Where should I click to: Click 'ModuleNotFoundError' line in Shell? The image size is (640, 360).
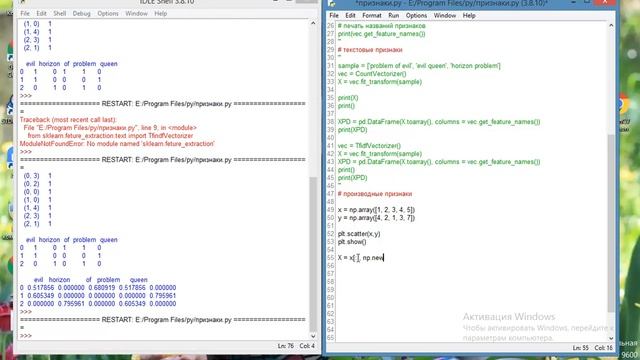pos(117,144)
